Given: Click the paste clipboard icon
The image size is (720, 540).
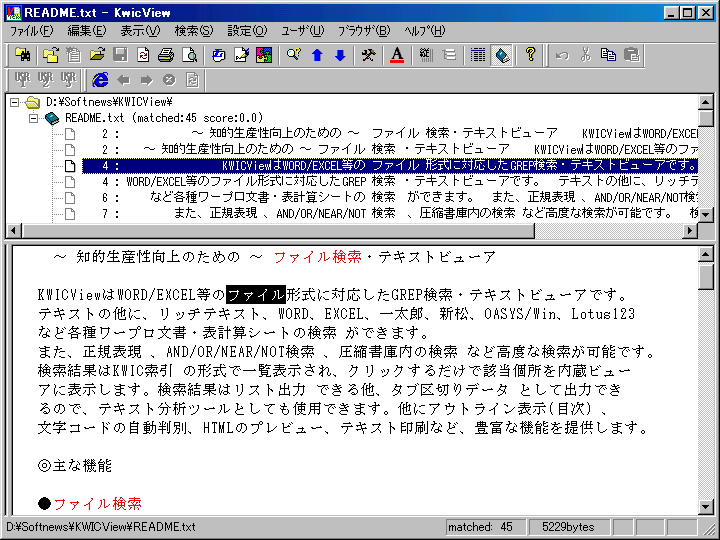Looking at the screenshot, I should point(632,56).
